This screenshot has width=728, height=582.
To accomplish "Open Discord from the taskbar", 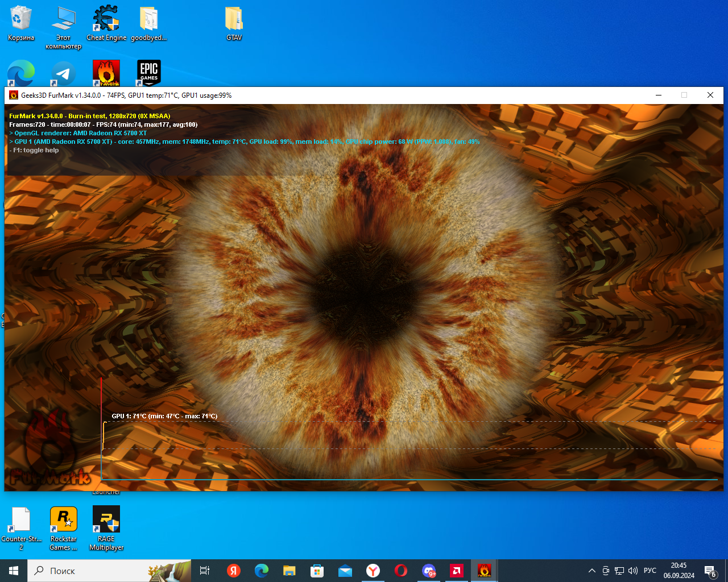I will 428,571.
